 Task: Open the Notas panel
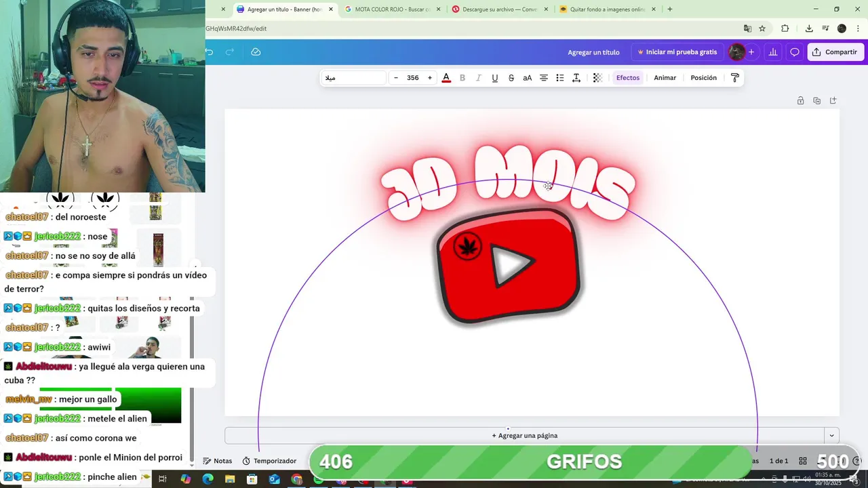[x=218, y=461]
